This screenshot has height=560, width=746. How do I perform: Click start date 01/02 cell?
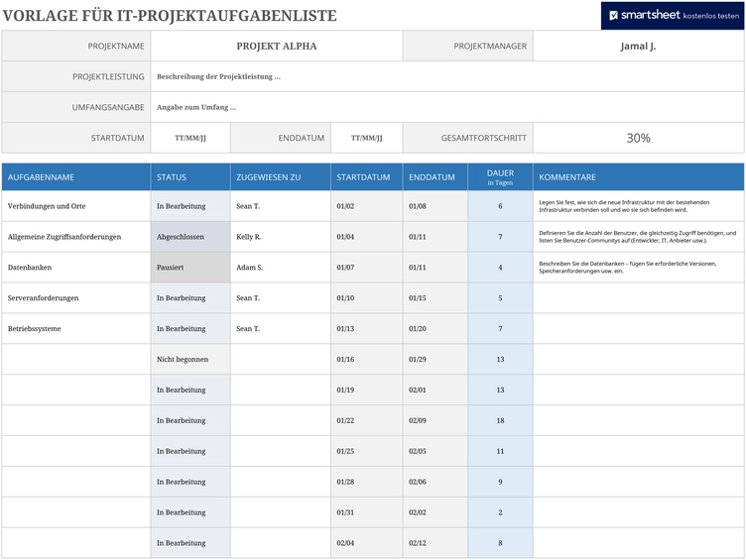[366, 206]
